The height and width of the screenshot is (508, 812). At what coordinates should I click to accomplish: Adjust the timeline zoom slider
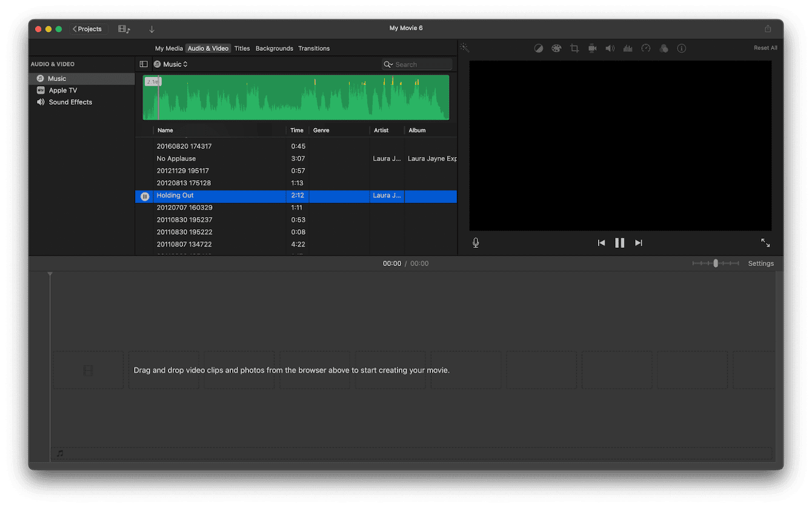tap(716, 263)
